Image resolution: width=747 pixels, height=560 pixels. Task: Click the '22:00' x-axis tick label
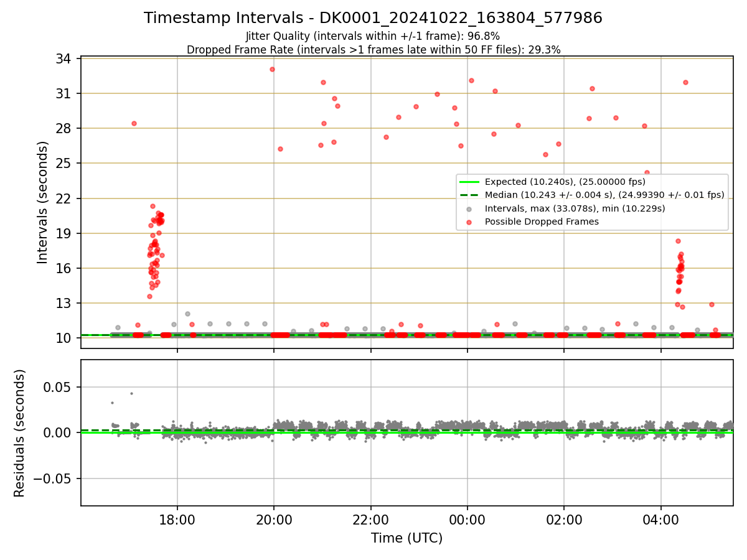371,520
